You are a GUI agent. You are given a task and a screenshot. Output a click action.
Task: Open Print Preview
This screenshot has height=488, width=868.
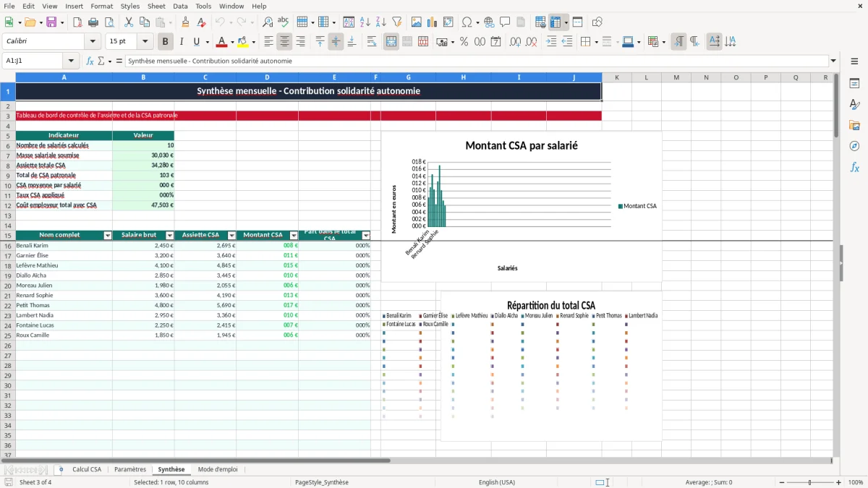(109, 22)
